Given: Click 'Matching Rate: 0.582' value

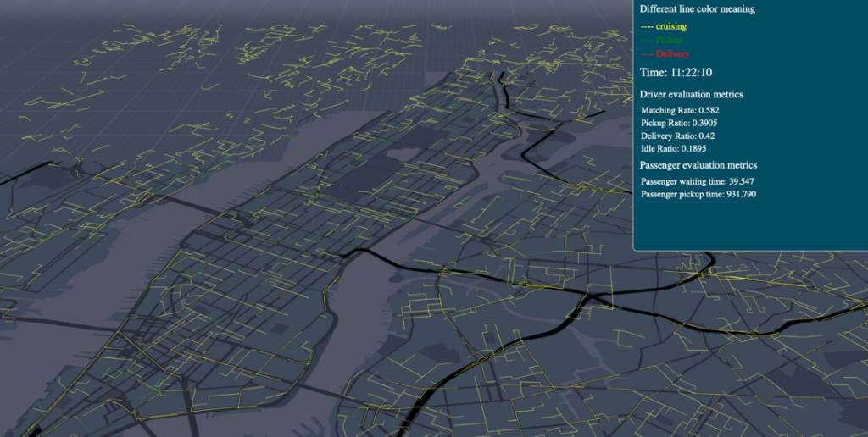Looking at the screenshot, I should pyautogui.click(x=681, y=111).
